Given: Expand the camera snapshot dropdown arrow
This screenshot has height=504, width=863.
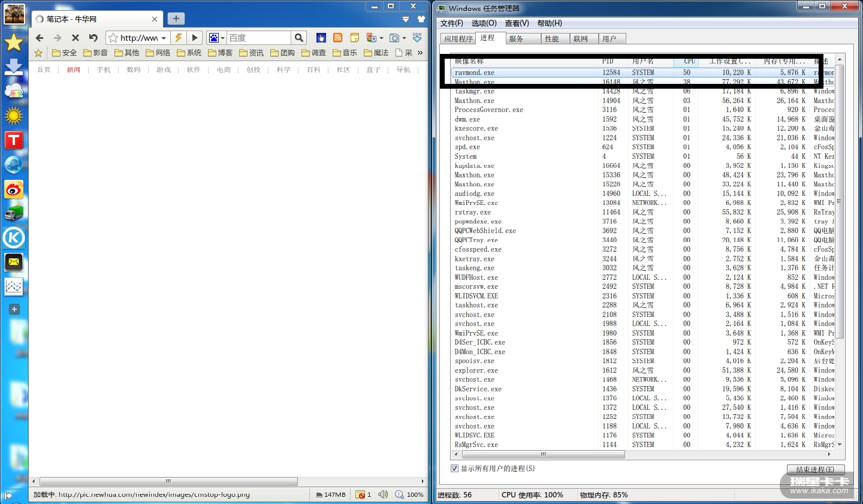Looking at the screenshot, I should click(x=404, y=38).
